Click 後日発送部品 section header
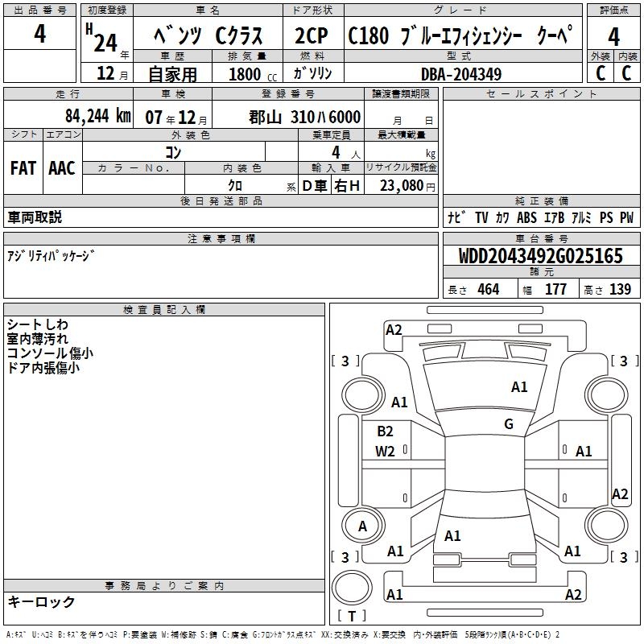 coord(221,200)
